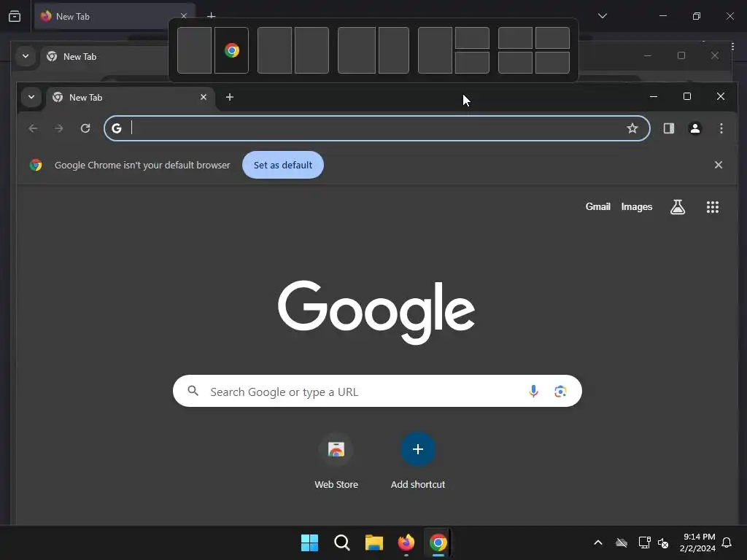Select the New Tab tab in front Chrome window
This screenshot has width=747, height=560.
click(130, 97)
